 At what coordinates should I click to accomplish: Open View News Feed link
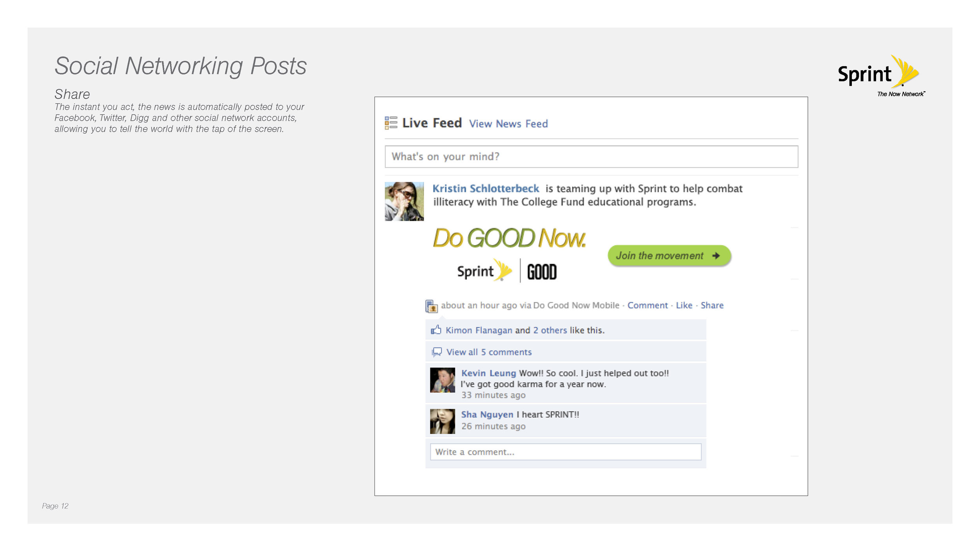click(x=508, y=124)
